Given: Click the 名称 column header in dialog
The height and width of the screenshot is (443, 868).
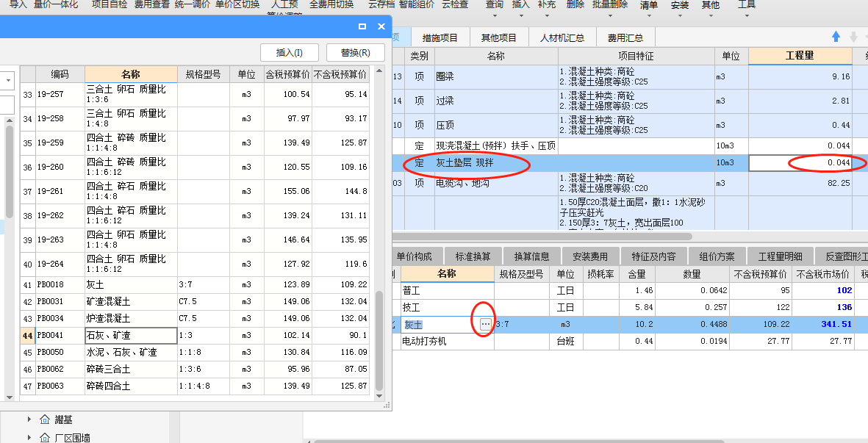Looking at the screenshot, I should point(132,75).
